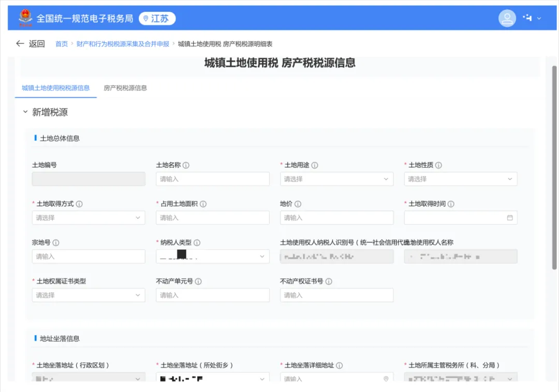Click the info icon beside 占用土地面积
Viewport: 559px width, 392px height.
tap(203, 203)
